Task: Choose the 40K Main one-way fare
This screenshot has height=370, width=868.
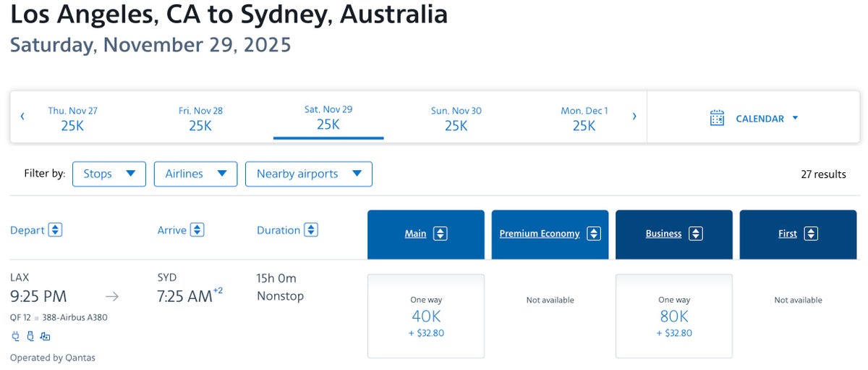Action: [426, 316]
